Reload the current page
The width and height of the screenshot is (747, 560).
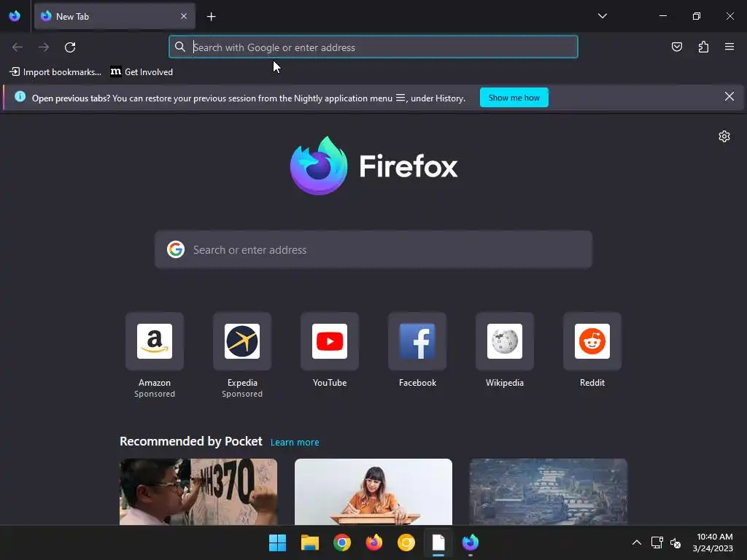pos(70,47)
